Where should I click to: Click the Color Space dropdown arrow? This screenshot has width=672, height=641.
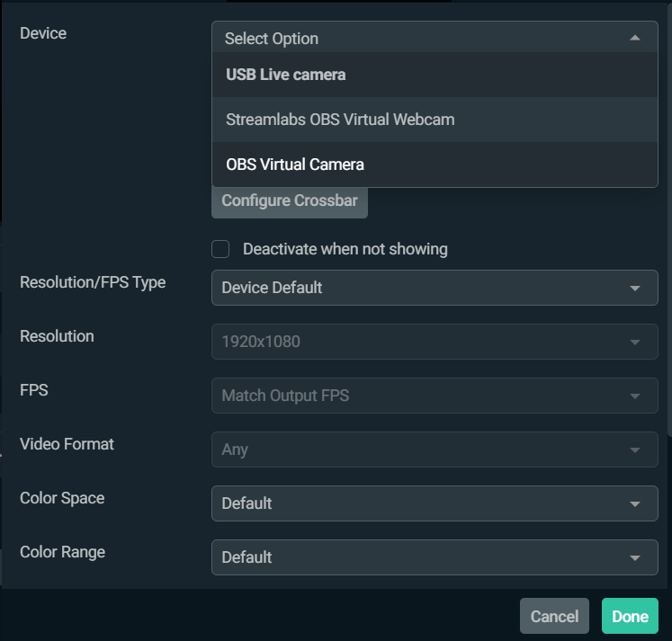[635, 504]
